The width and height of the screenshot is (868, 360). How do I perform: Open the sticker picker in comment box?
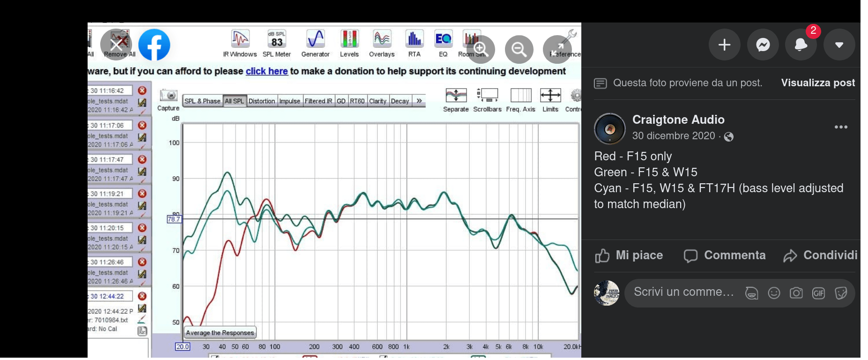(x=841, y=293)
